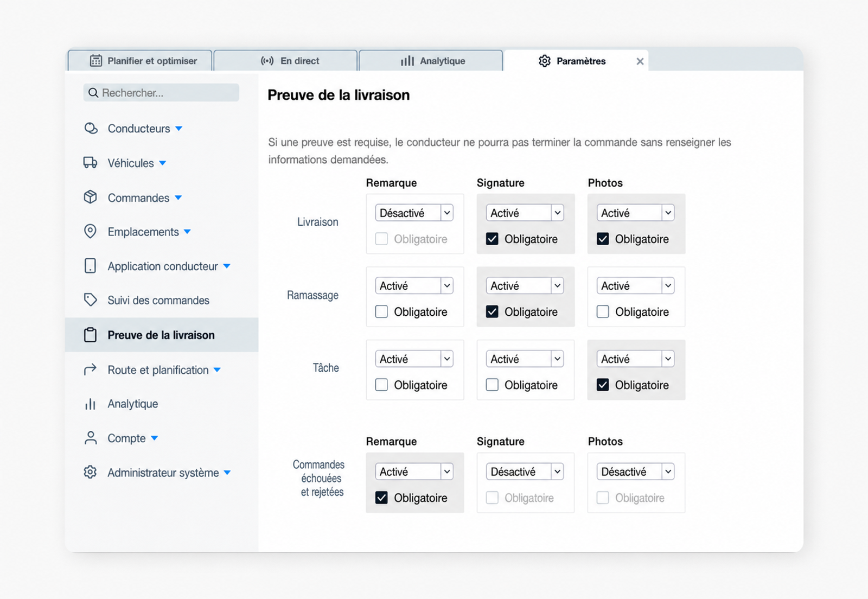Switch to the En direct tab
Viewport: 868px width, 599px height.
(x=285, y=61)
